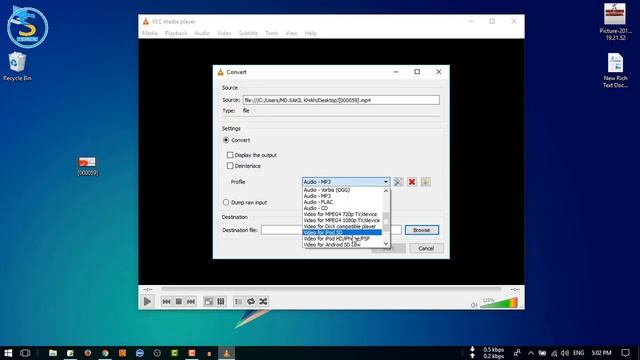Choose Video for DivX compatible player

pos(342,227)
